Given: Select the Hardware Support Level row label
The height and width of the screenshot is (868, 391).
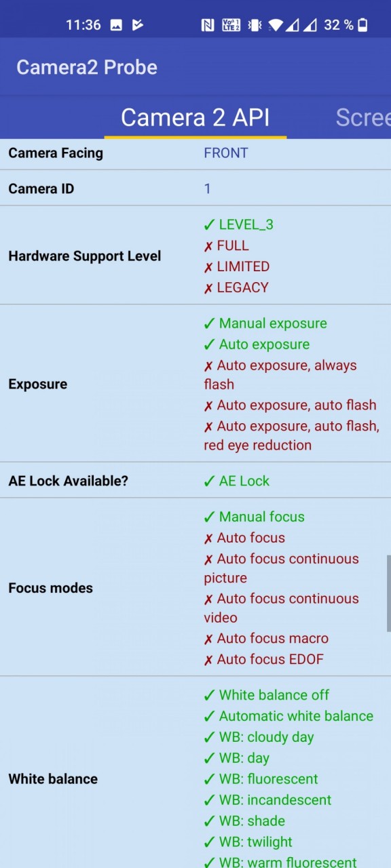Looking at the screenshot, I should (x=85, y=256).
